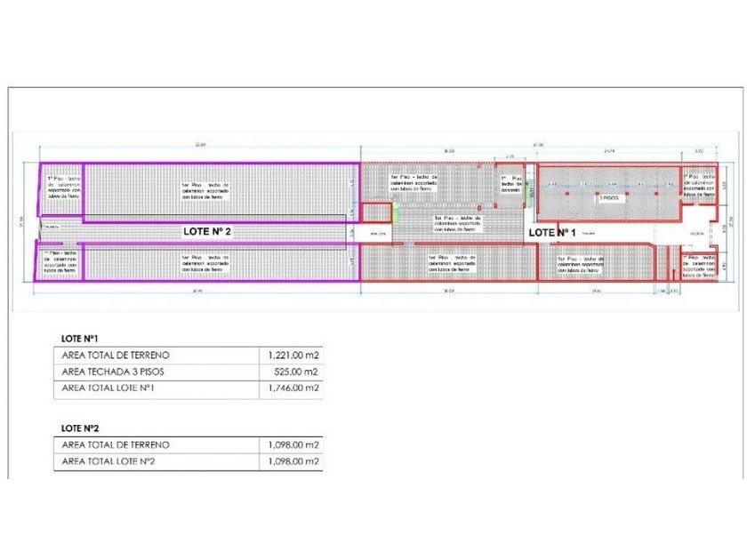747x560 pixels.
Task: Select the 1,746.00 m2 total value
Action: tap(293, 388)
